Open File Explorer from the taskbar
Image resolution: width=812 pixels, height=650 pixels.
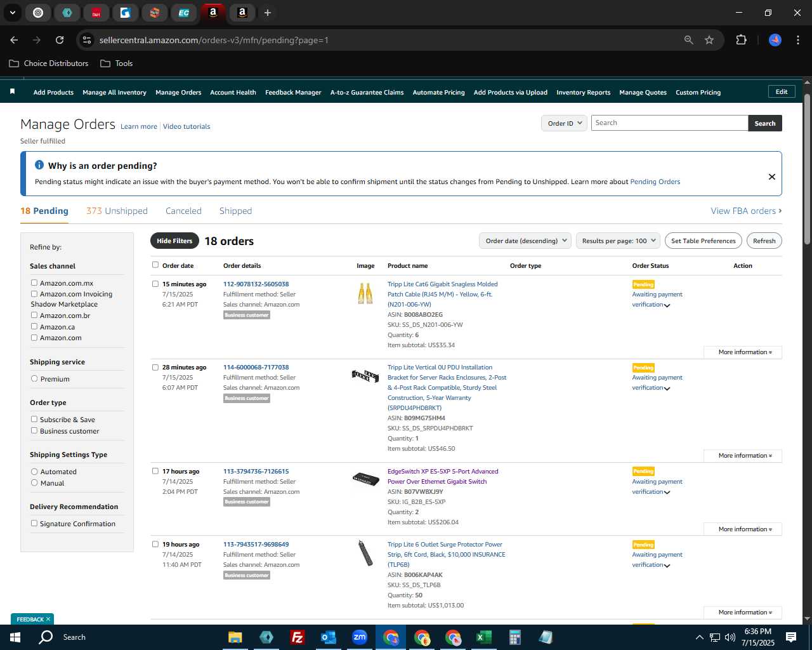tap(235, 637)
